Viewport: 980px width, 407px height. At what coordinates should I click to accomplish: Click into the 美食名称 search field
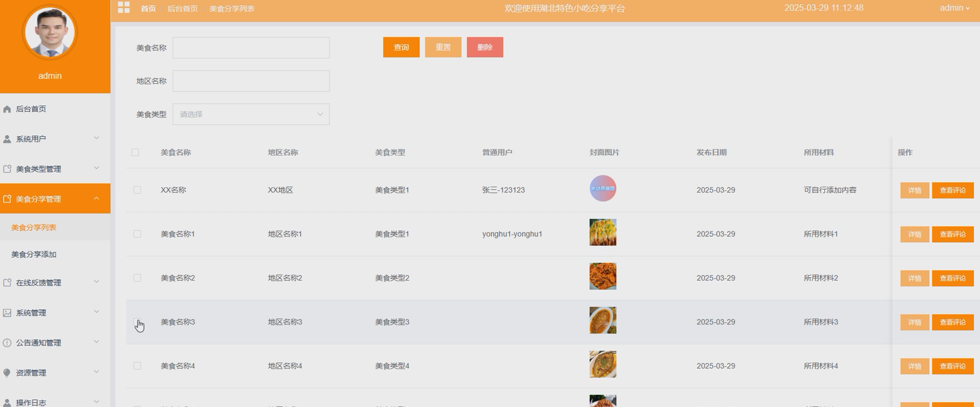pyautogui.click(x=251, y=47)
